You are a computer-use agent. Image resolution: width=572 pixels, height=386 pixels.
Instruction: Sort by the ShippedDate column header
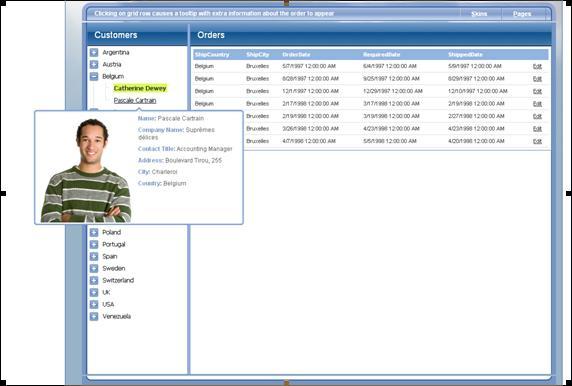[465, 55]
